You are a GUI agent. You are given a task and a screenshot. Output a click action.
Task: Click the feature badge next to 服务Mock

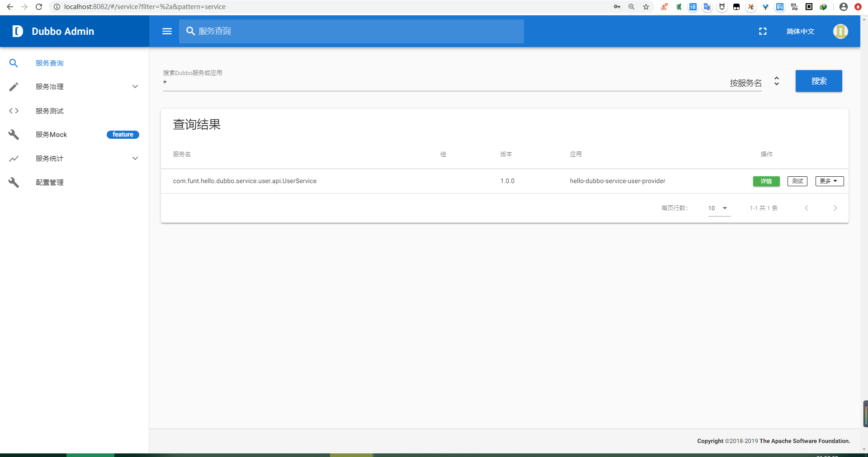coord(123,135)
